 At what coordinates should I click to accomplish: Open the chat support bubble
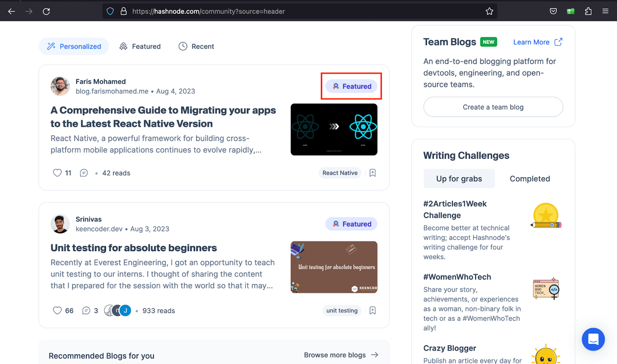[x=593, y=339]
